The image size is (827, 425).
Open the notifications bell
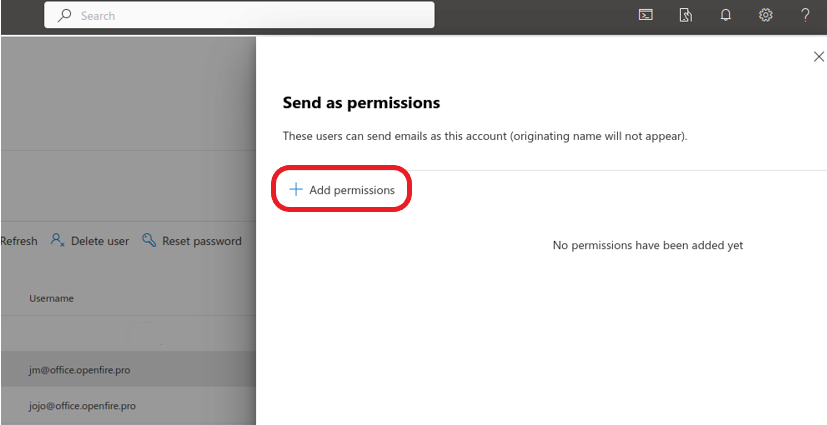[726, 15]
